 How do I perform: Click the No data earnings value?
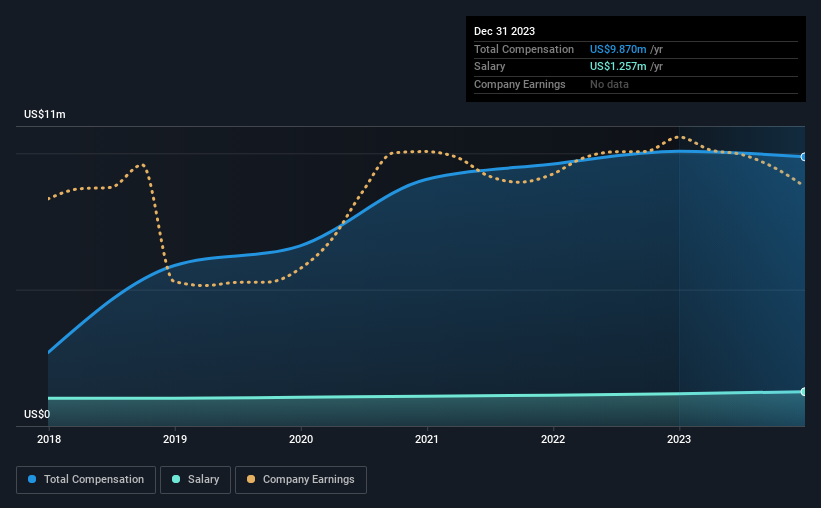coord(609,84)
